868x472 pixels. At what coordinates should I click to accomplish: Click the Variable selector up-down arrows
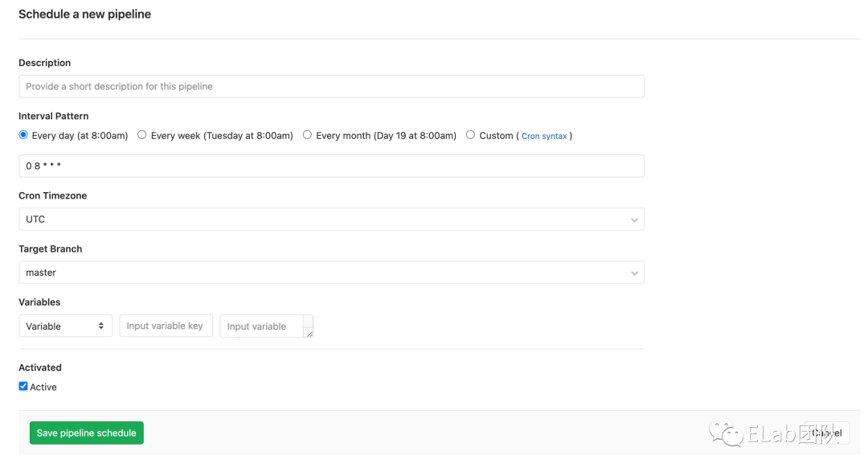[x=101, y=326]
